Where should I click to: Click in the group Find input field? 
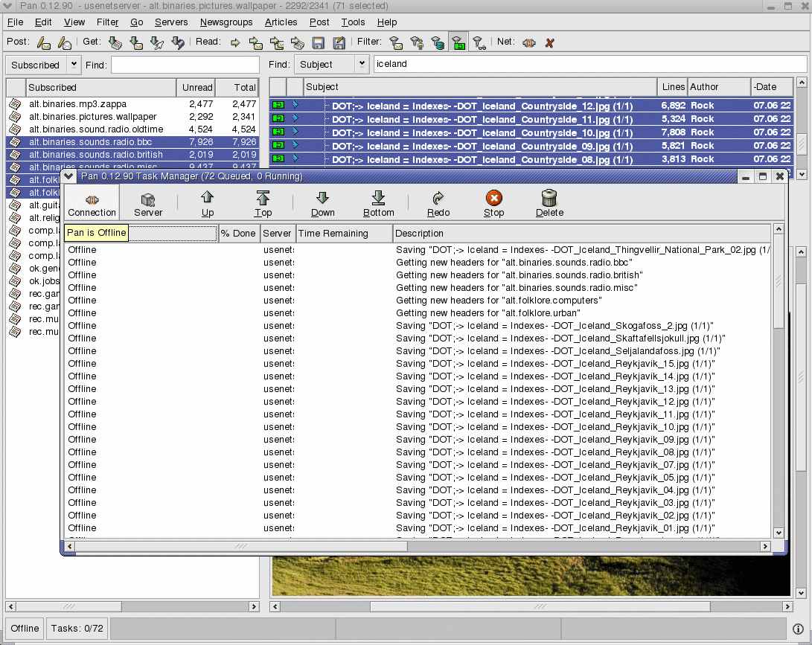(x=185, y=65)
